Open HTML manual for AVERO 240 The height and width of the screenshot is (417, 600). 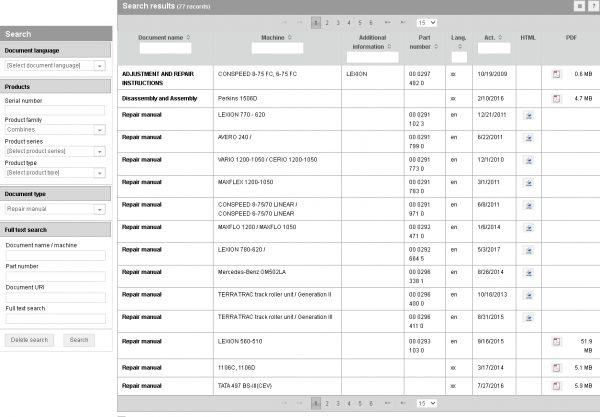point(529,138)
